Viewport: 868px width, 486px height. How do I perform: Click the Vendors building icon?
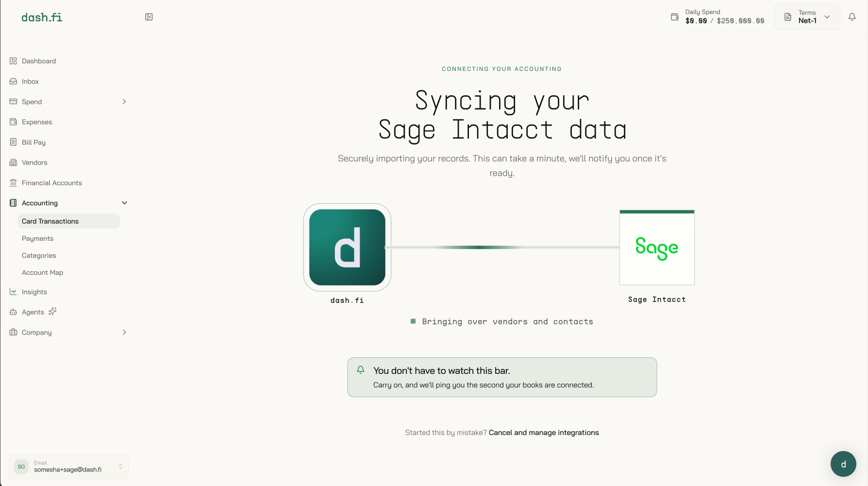13,163
